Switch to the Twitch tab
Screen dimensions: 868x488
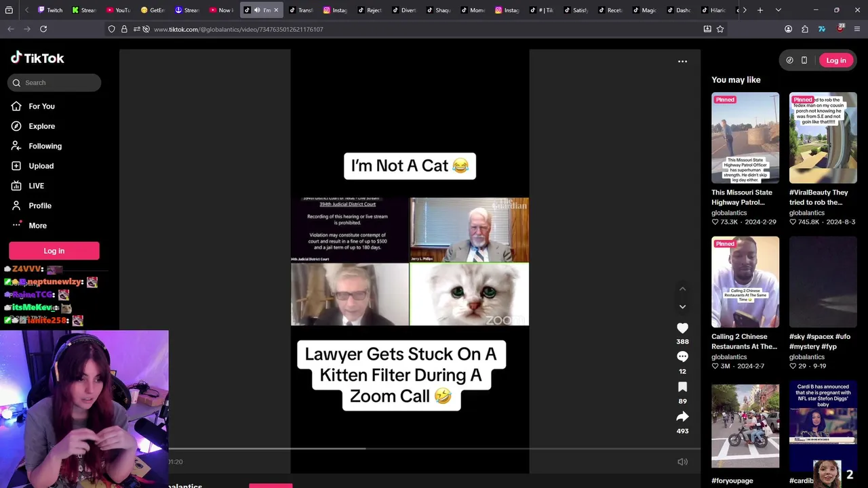click(51, 10)
